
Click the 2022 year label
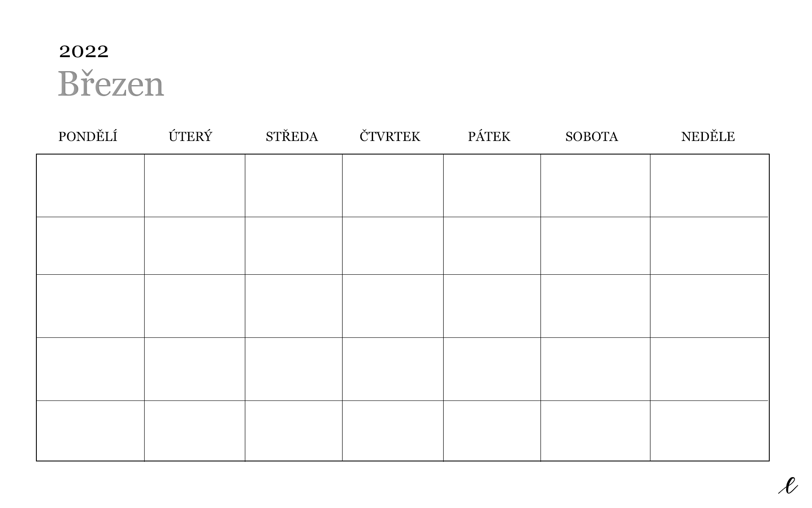click(84, 51)
